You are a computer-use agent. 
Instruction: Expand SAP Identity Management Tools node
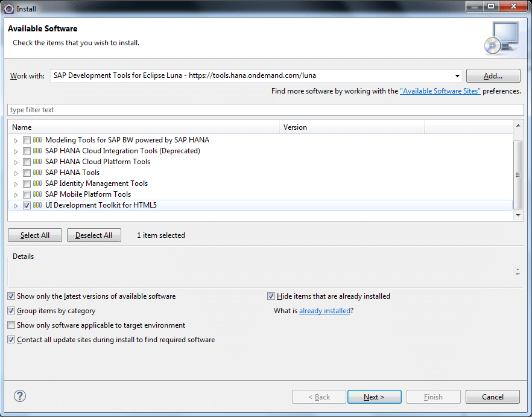[16, 184]
